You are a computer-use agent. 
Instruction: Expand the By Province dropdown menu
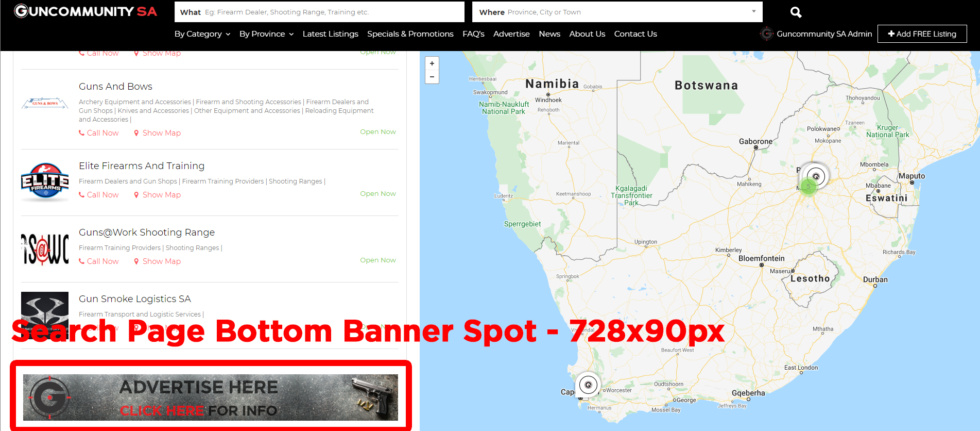(x=266, y=34)
